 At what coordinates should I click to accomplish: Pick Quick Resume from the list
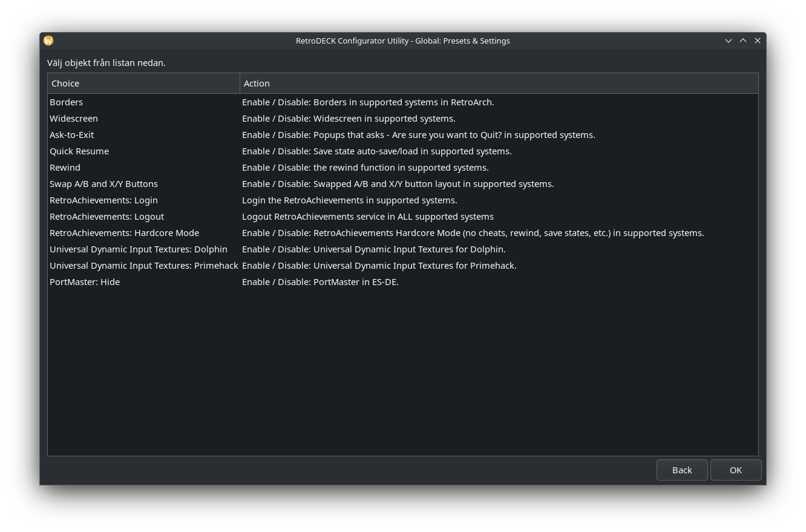79,151
